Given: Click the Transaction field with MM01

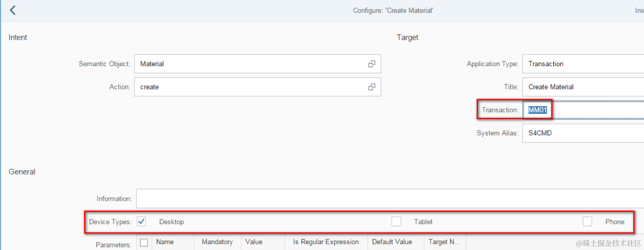Looking at the screenshot, I should pos(583,110).
